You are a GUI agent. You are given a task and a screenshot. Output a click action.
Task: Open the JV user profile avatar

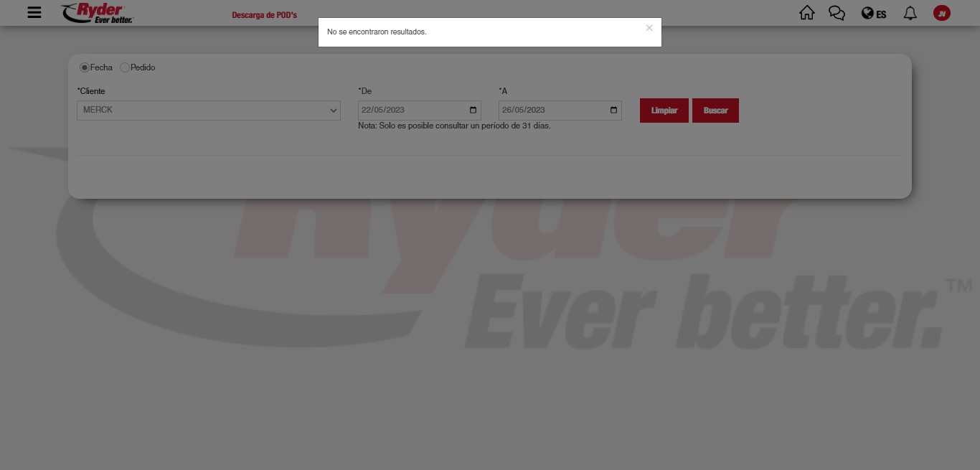pos(941,13)
